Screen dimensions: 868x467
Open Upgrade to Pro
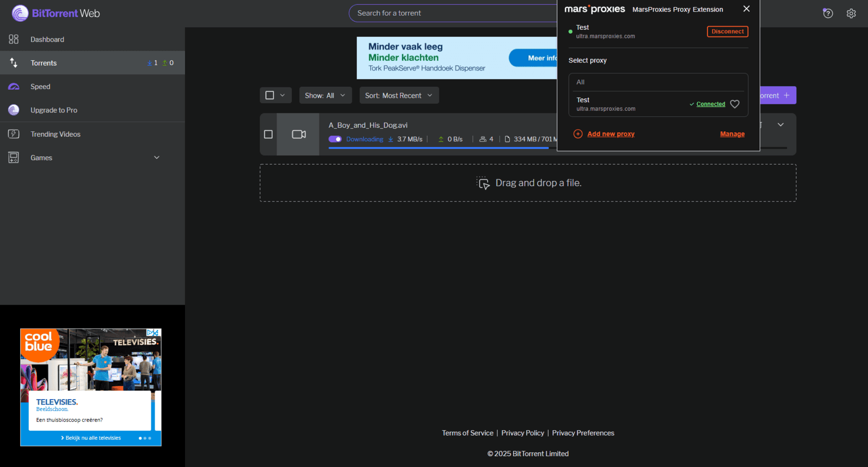[x=92, y=110]
